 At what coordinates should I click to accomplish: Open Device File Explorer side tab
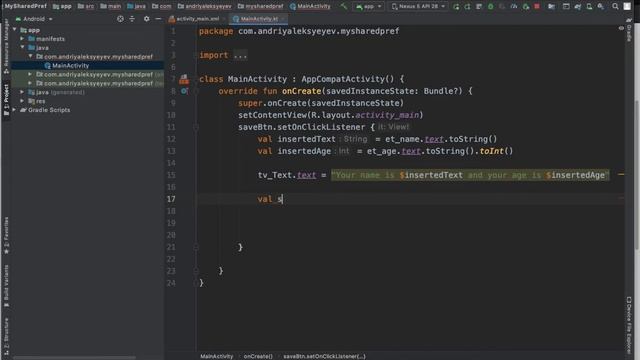629,325
